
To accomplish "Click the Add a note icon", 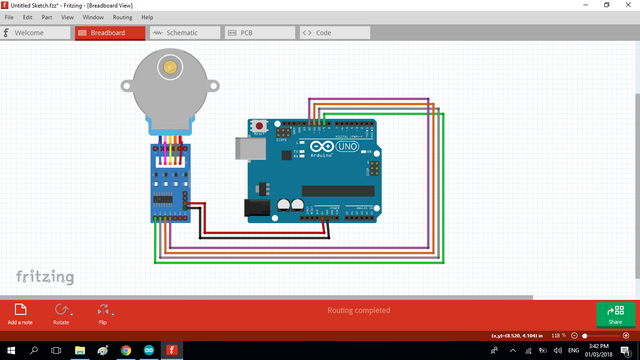I will 20,310.
